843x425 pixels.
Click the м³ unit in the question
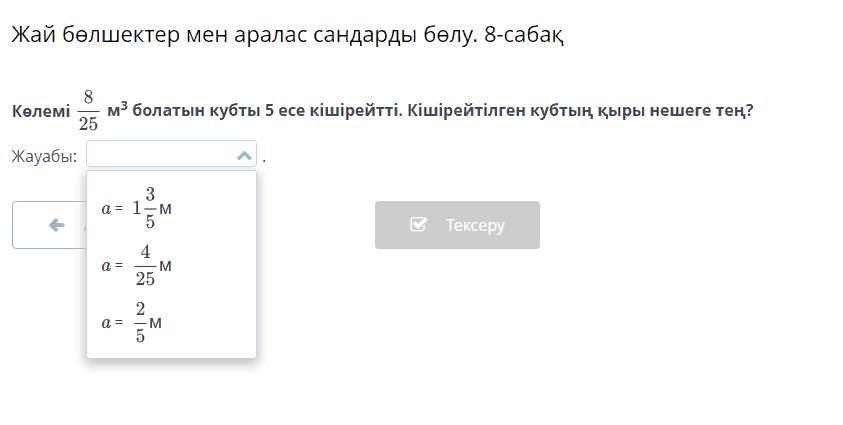tap(117, 109)
